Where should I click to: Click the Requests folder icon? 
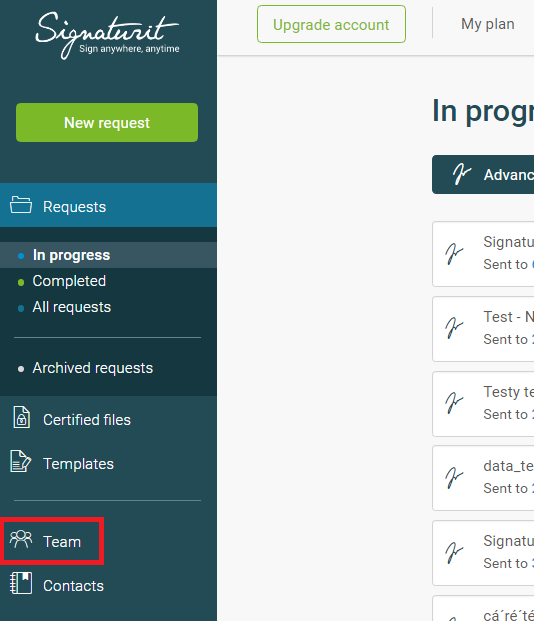[21, 205]
